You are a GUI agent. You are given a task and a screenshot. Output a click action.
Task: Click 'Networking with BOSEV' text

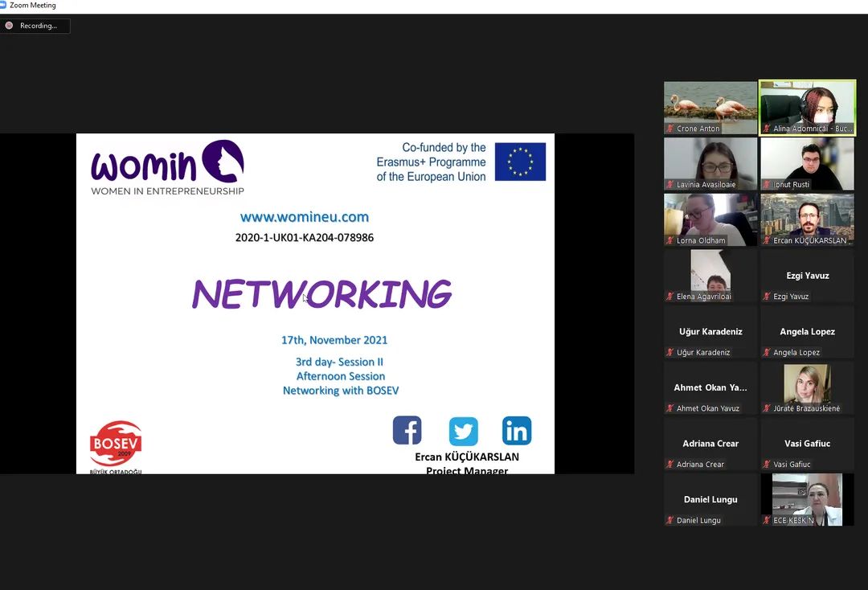tap(341, 390)
